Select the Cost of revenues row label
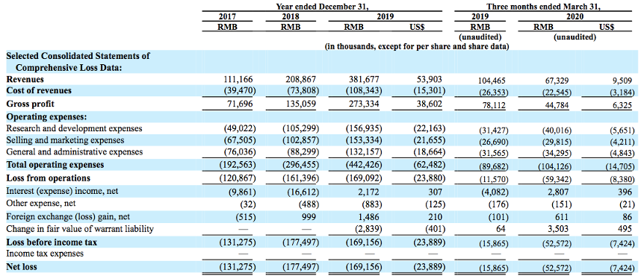The height and width of the screenshot is (276, 644). [39, 91]
